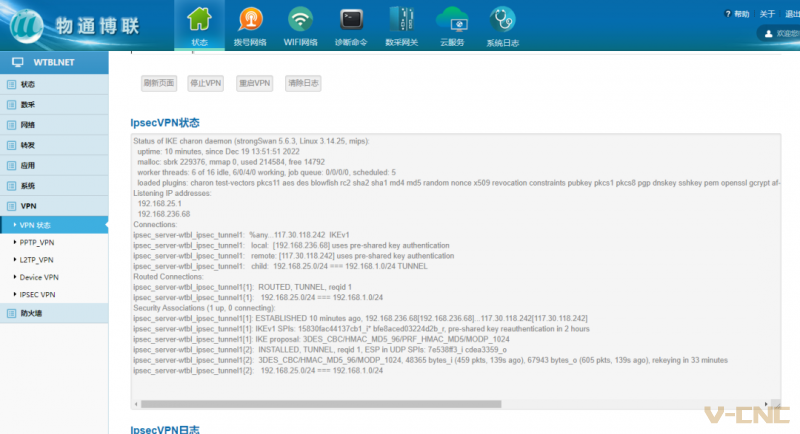Open the WIFI网络 icon

[x=300, y=19]
